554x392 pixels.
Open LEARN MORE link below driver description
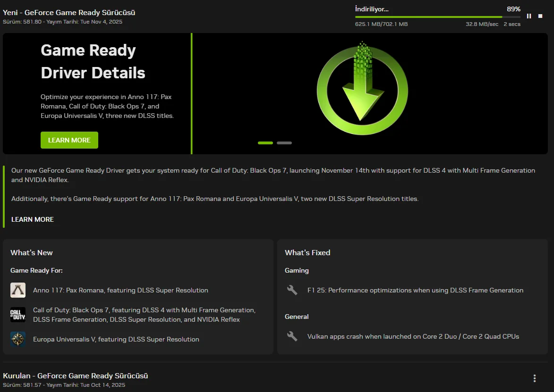[x=33, y=219]
